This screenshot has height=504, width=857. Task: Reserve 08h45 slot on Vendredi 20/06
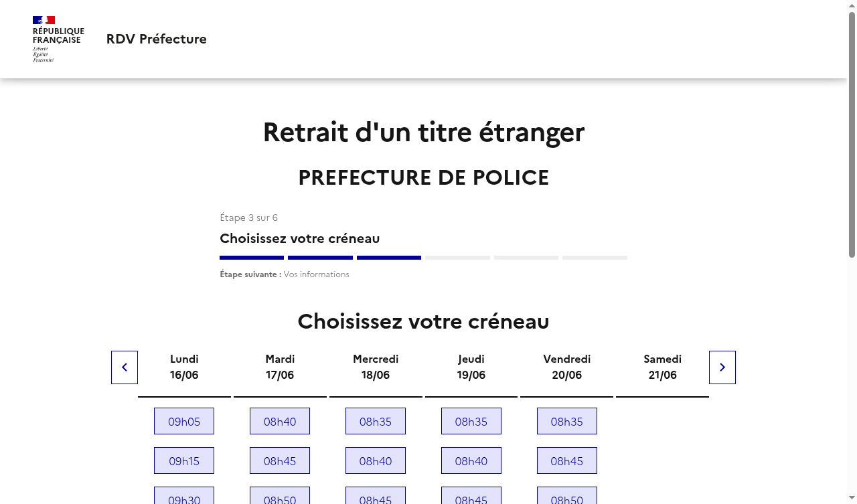(x=567, y=460)
